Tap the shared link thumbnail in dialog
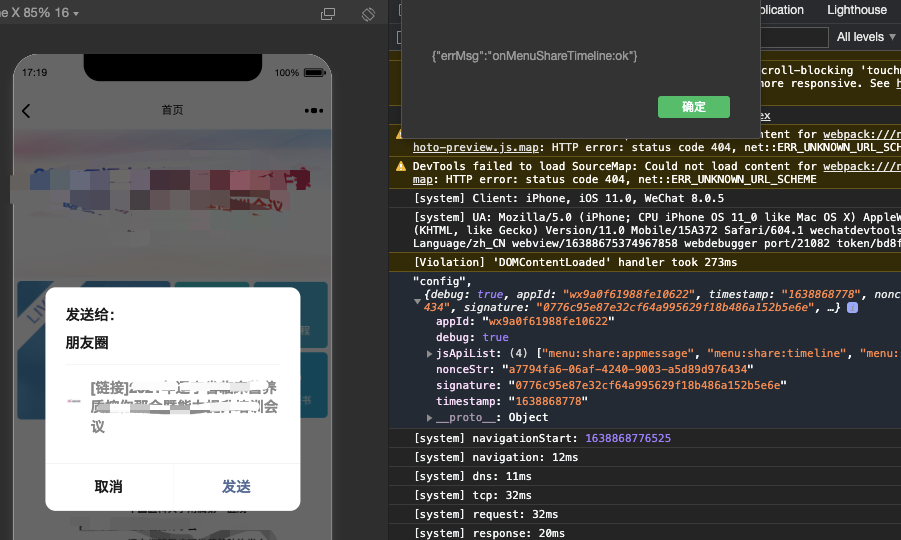901x540 pixels. [x=74, y=401]
